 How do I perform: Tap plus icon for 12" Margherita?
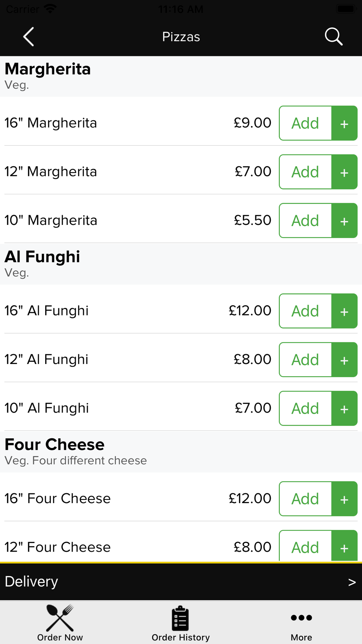pyautogui.click(x=344, y=172)
